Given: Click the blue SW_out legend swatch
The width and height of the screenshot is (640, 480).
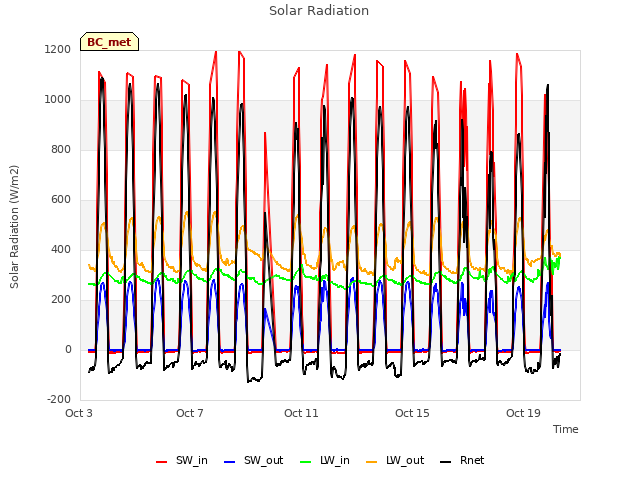Looking at the screenshot, I should pyautogui.click(x=230, y=462).
